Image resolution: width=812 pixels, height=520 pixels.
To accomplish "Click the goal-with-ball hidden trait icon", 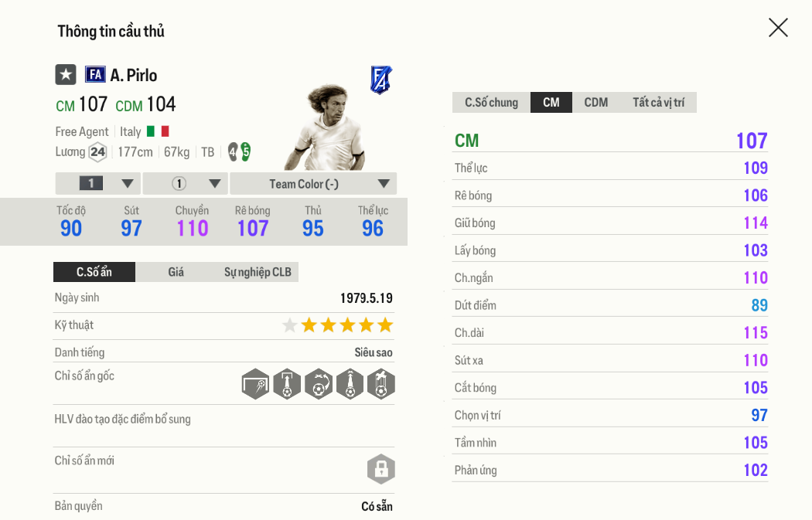I will 256,384.
